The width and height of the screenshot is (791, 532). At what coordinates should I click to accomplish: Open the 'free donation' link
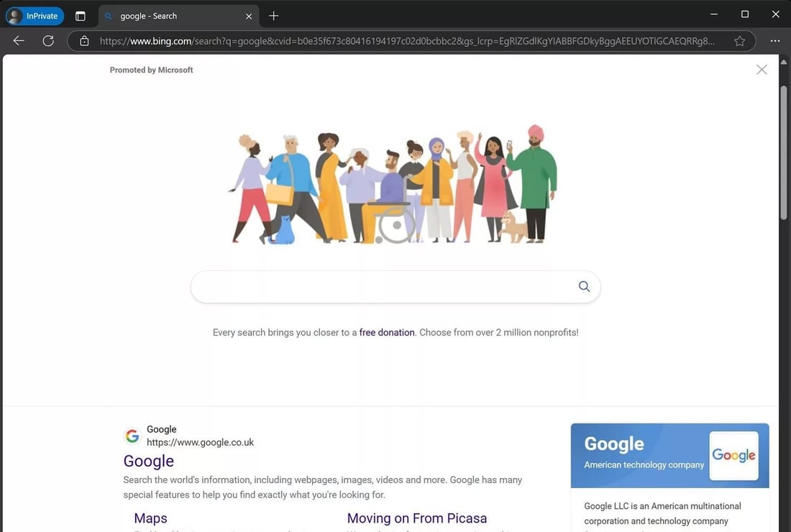pos(387,332)
